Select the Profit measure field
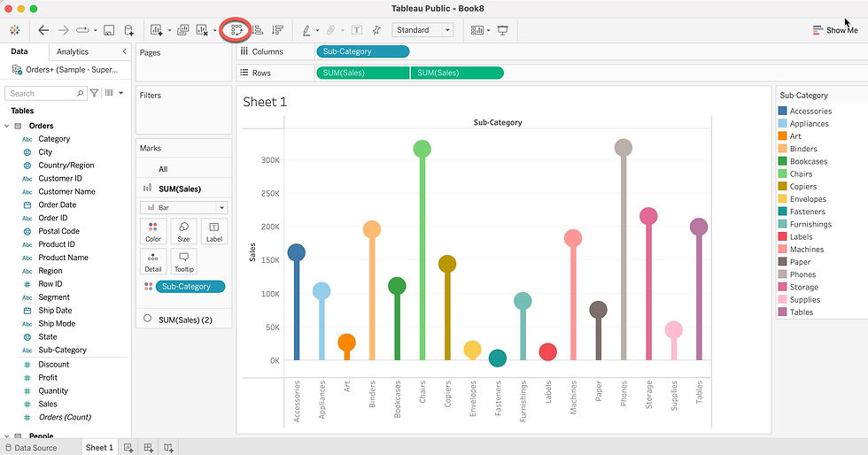The image size is (868, 455). point(48,377)
